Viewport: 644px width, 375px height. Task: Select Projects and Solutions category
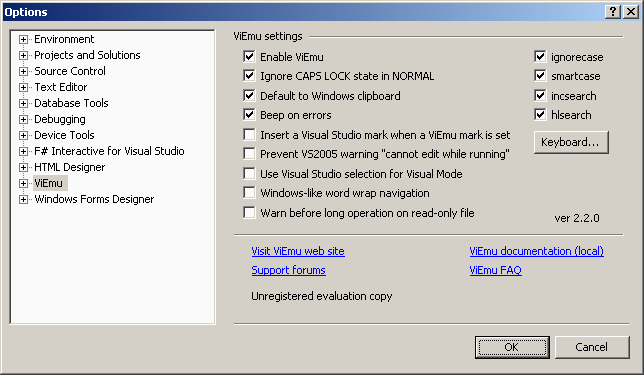tap(87, 55)
